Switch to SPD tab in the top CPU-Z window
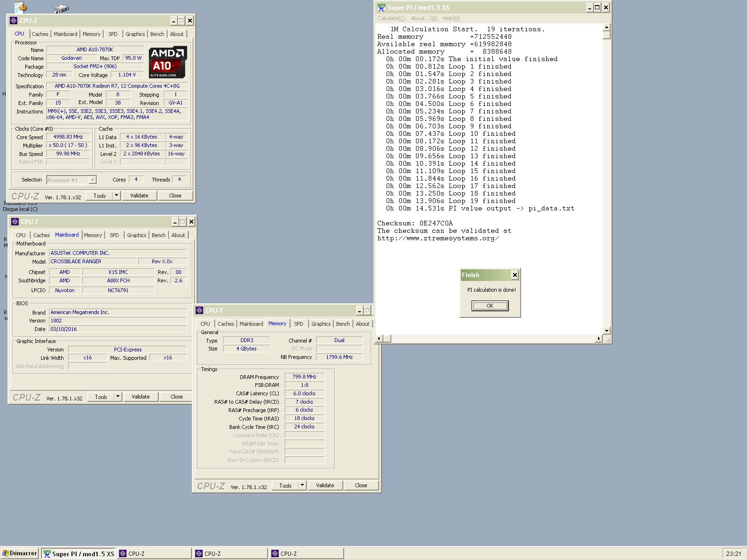The image size is (747, 560). [x=113, y=34]
